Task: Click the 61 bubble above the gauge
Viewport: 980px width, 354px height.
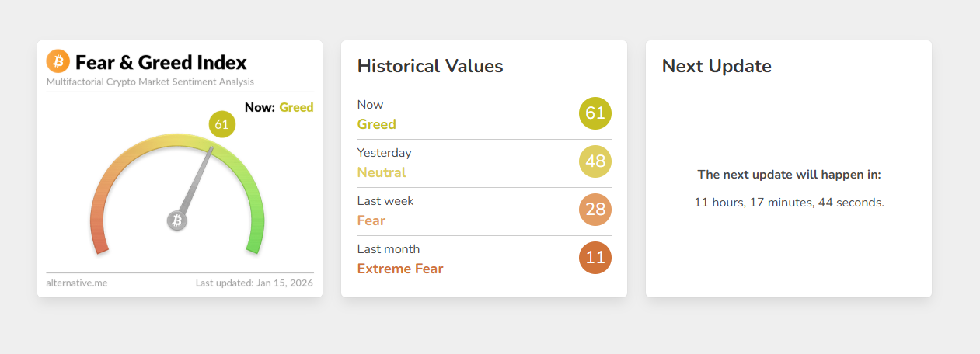Action: (221, 124)
